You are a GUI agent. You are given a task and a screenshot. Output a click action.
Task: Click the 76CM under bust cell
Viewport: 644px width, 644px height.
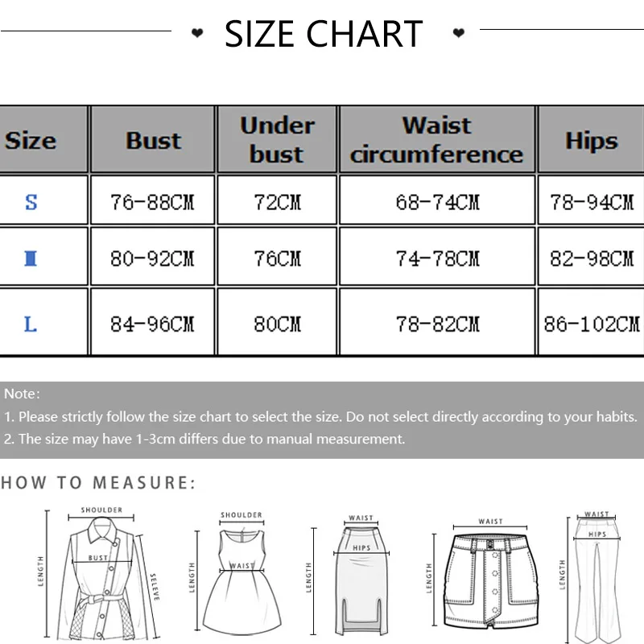(x=277, y=259)
